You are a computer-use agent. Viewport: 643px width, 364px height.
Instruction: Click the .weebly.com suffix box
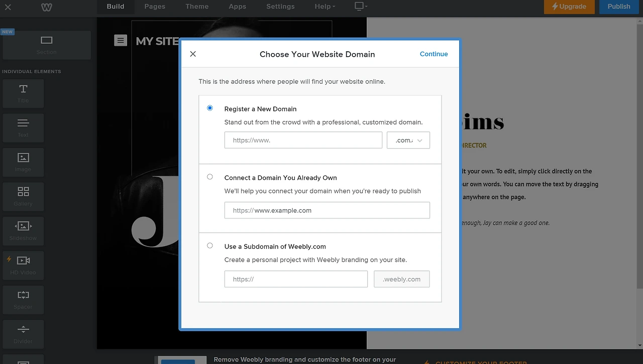point(402,279)
